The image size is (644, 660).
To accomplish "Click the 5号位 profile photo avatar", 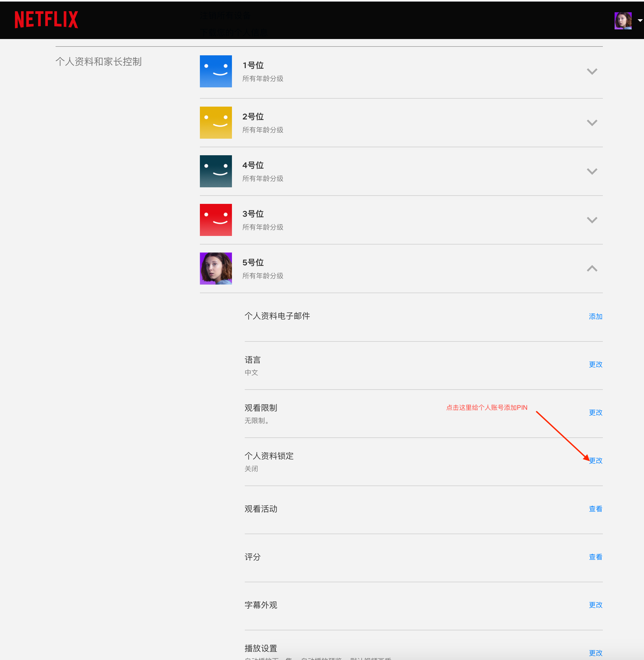I will [x=216, y=269].
